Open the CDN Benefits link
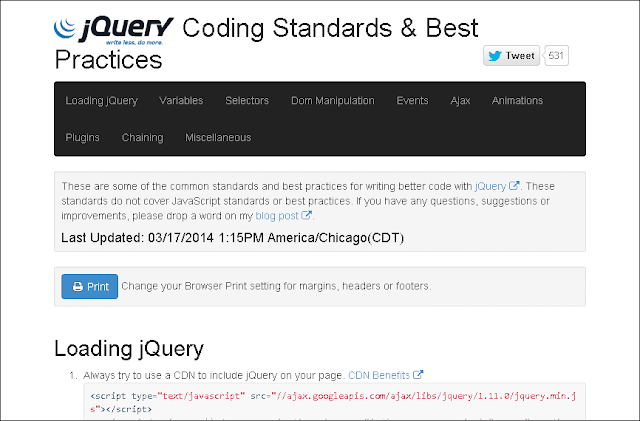The image size is (640, 421). click(379, 375)
